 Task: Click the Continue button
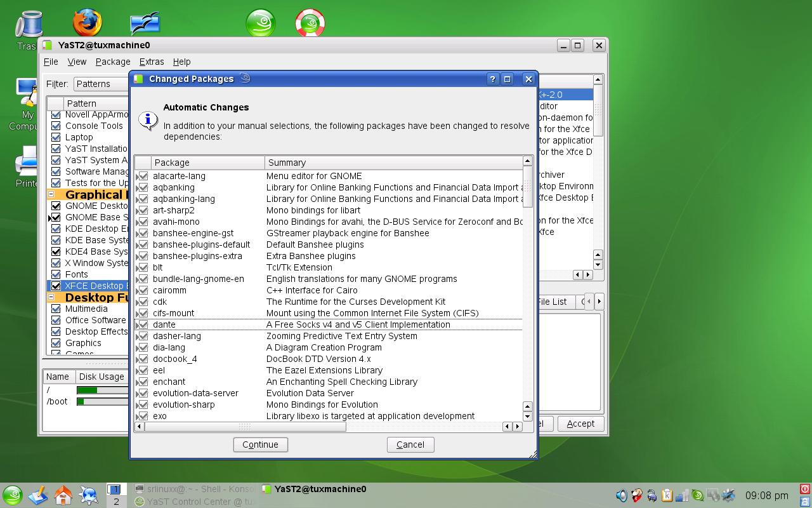click(x=260, y=444)
